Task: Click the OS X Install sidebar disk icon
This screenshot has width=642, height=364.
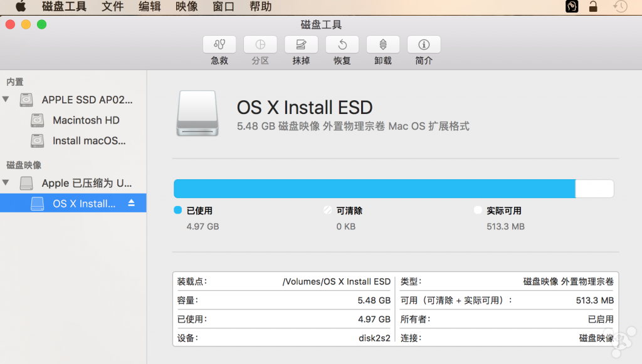Action: [x=37, y=203]
